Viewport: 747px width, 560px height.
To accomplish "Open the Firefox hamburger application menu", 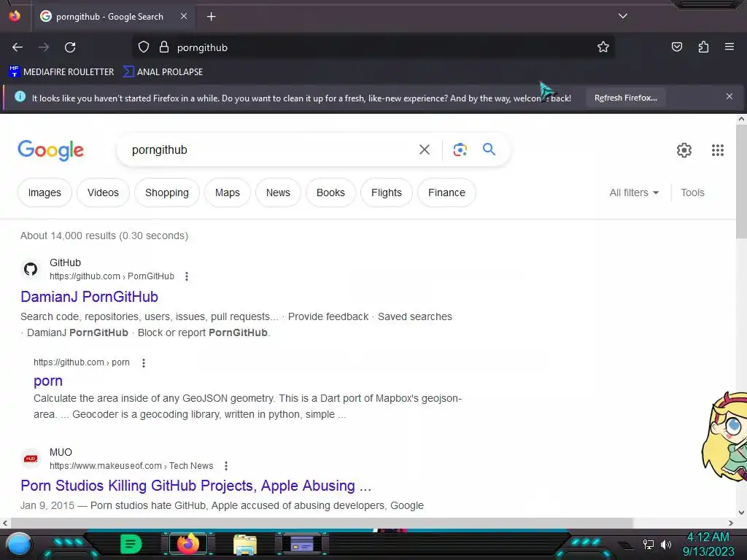I will pyautogui.click(x=729, y=47).
